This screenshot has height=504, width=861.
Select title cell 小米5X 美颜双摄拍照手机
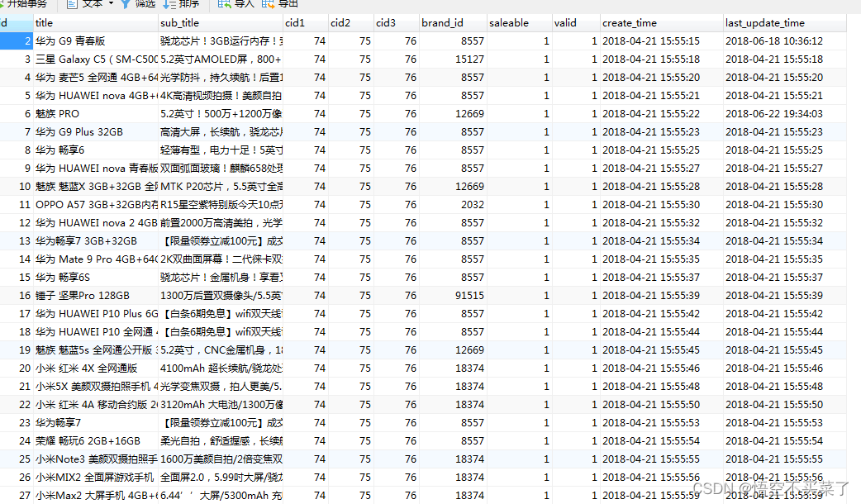(x=96, y=387)
